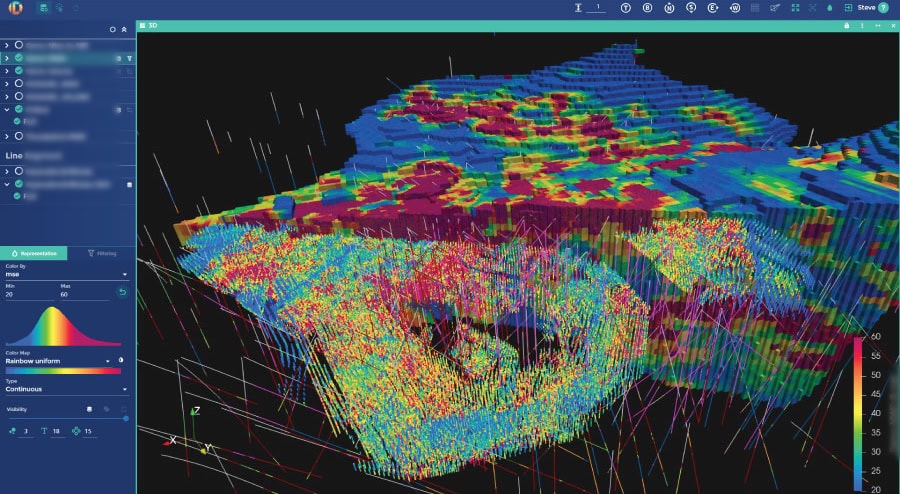
Task: Click the 20–60 color legend scale
Action: (x=867, y=413)
